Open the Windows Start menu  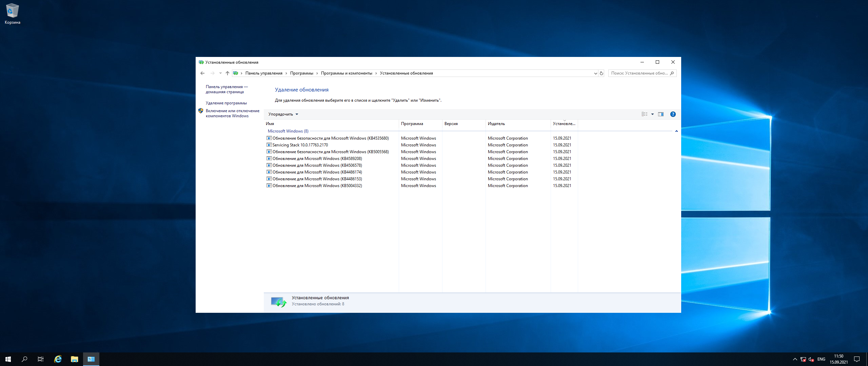pos(8,359)
